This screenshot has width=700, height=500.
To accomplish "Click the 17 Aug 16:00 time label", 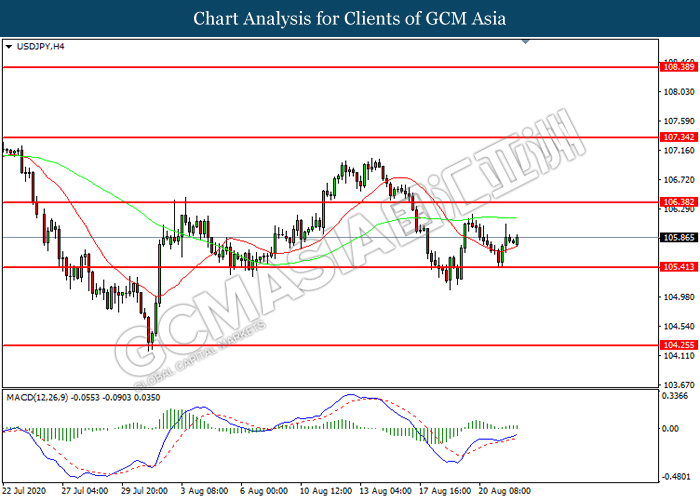I will [445, 491].
